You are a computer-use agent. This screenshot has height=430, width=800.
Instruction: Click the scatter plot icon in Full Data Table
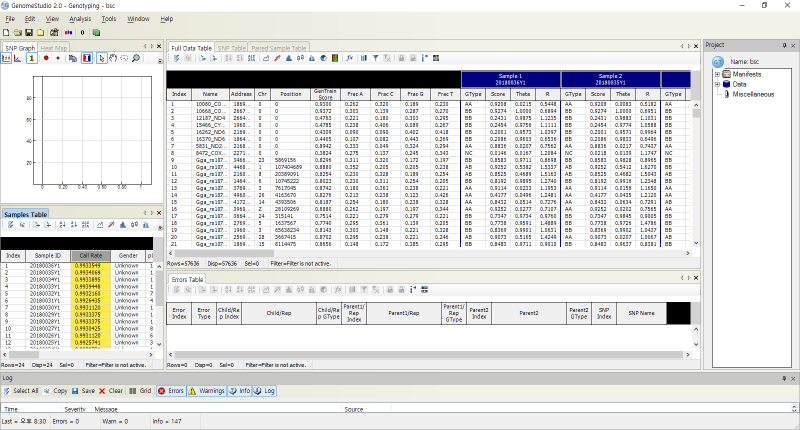(277, 58)
